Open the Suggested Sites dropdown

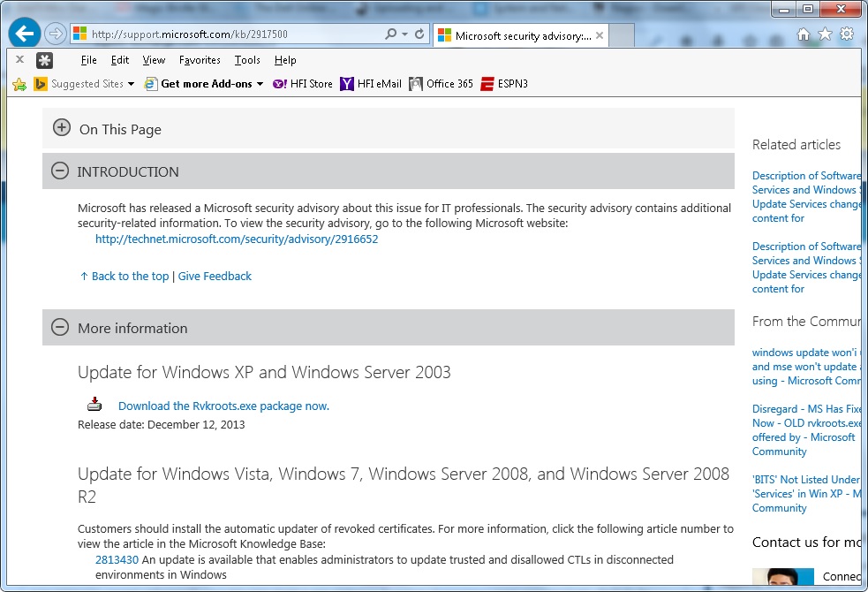click(131, 84)
